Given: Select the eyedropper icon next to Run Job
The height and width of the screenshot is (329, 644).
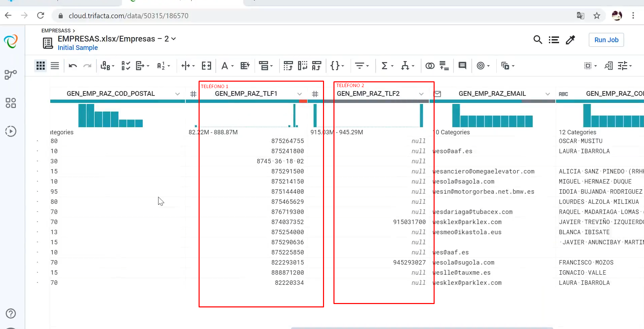Looking at the screenshot, I should (x=570, y=40).
